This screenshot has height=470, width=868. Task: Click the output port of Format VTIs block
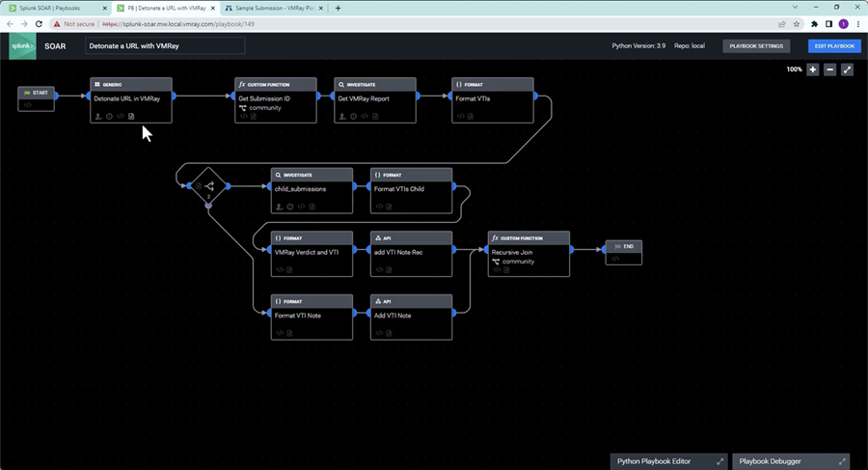coord(535,96)
